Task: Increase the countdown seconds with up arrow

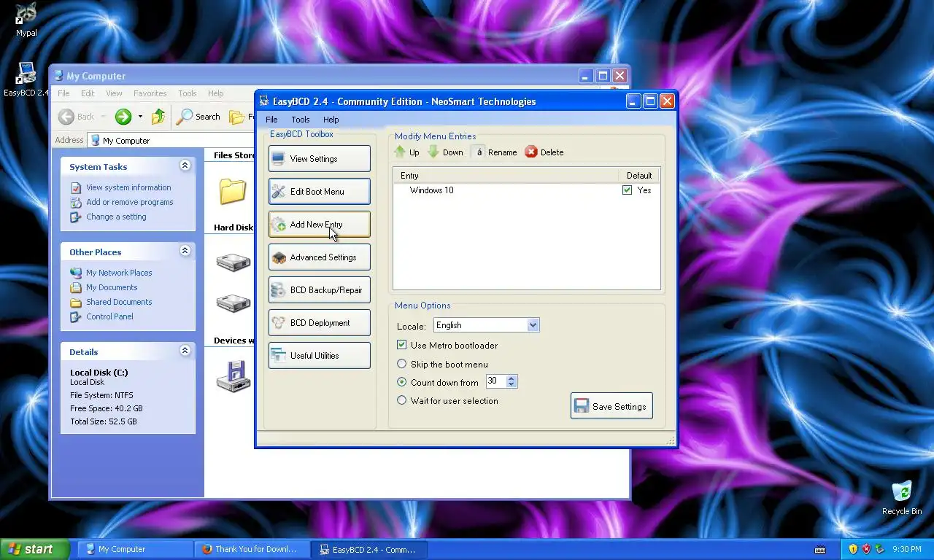Action: point(512,378)
